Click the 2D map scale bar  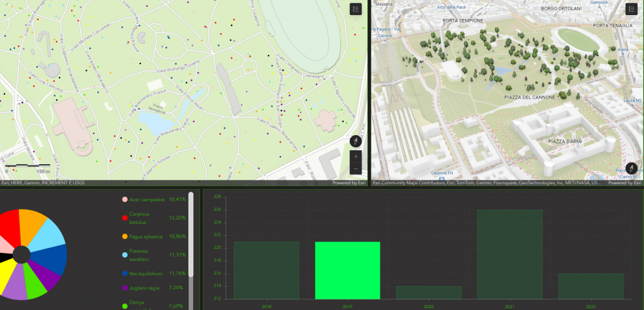pos(27,166)
